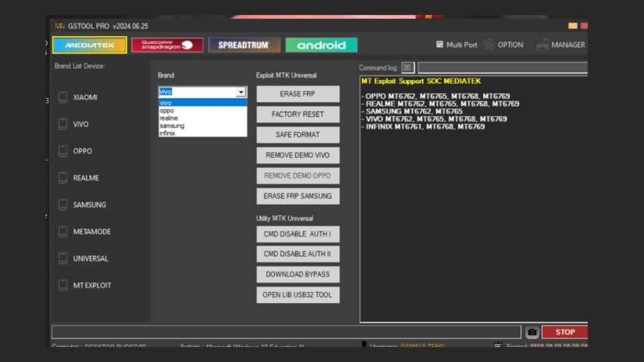Click the 'INFINIX MT6761' log line
This screenshot has height=362, width=644.
[423, 127]
